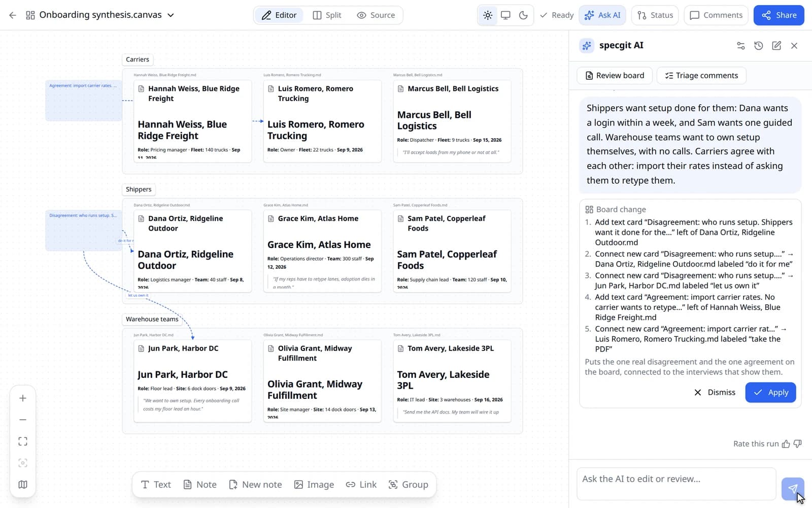Viewport: 812px width, 508px height.
Task: Zoom in on the canvas
Action: (x=23, y=398)
